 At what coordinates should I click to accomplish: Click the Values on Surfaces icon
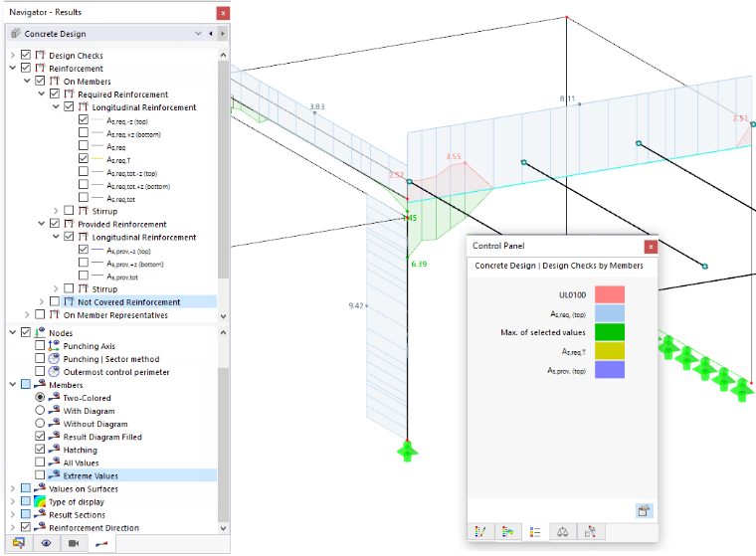40,488
